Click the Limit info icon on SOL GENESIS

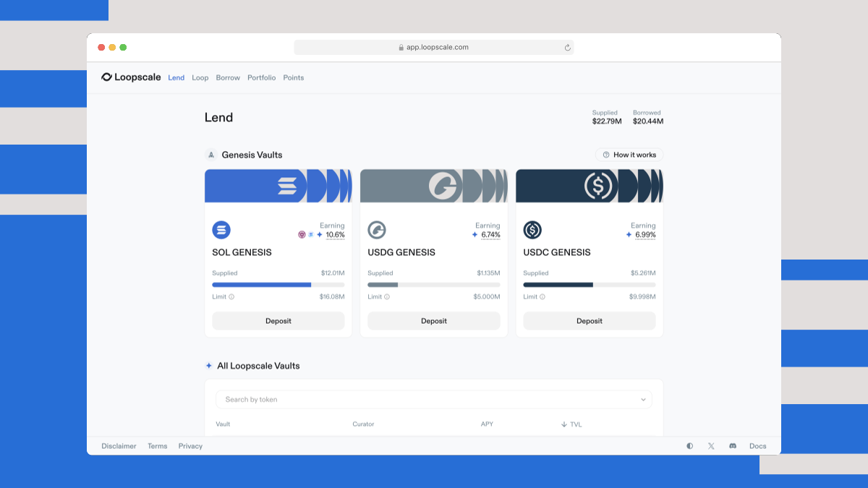[x=231, y=297]
